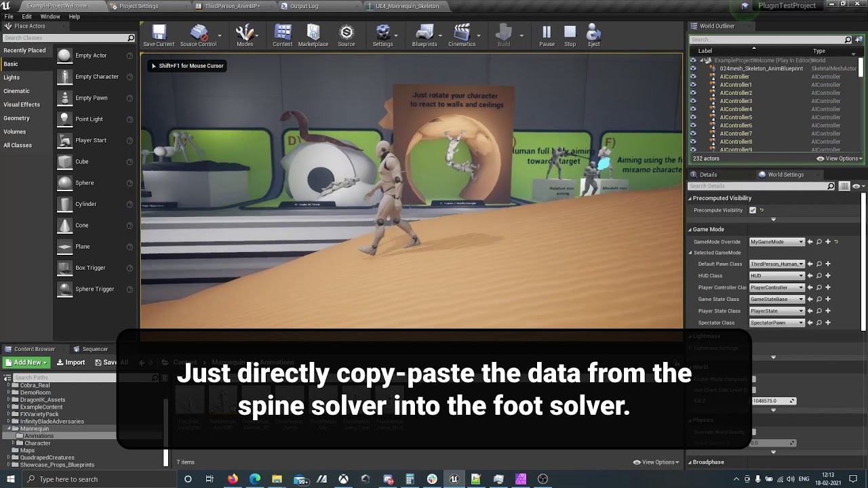The image size is (868, 488).
Task: Open the Content browser toolbar icon
Action: 283,35
